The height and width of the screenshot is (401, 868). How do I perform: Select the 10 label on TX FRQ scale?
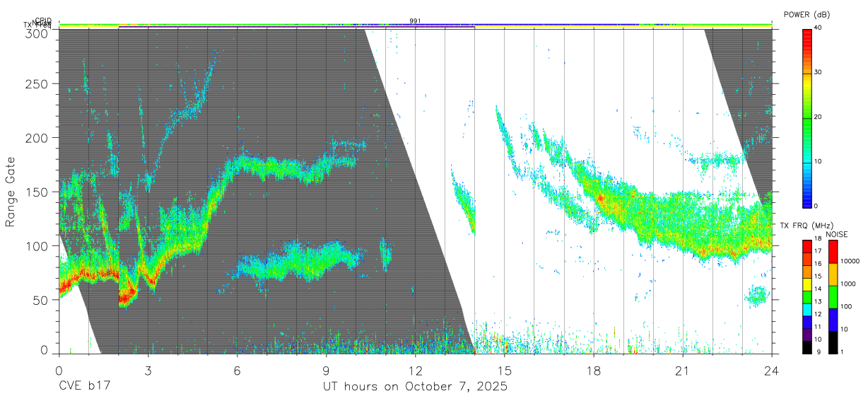817,340
